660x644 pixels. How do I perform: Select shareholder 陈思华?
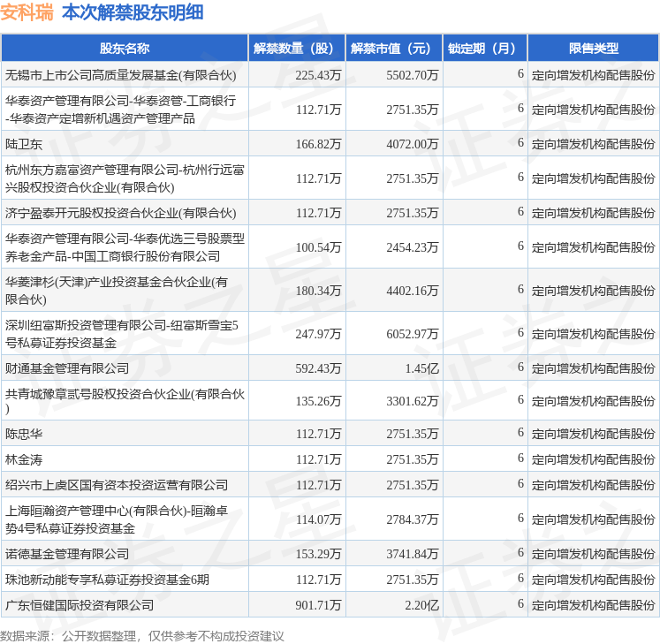23,434
